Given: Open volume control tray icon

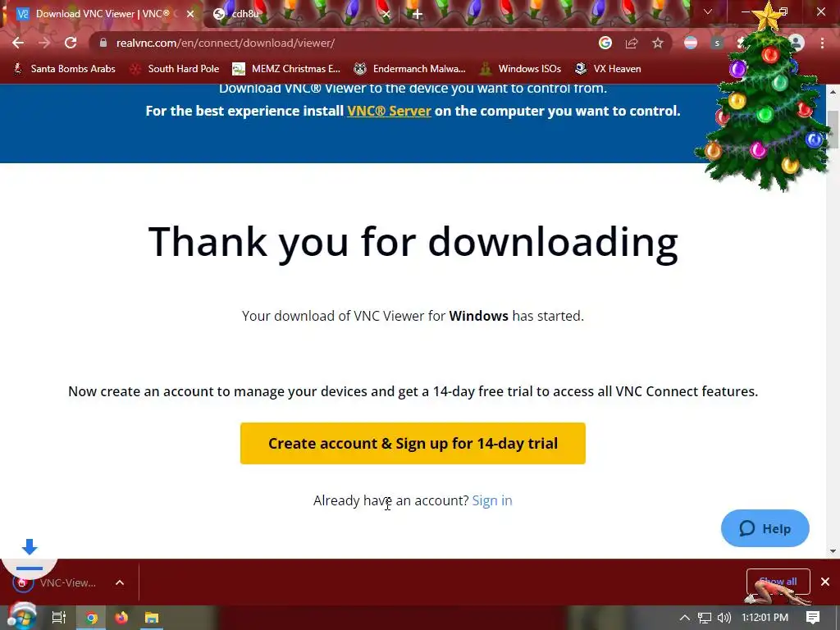Looking at the screenshot, I should point(724,618).
